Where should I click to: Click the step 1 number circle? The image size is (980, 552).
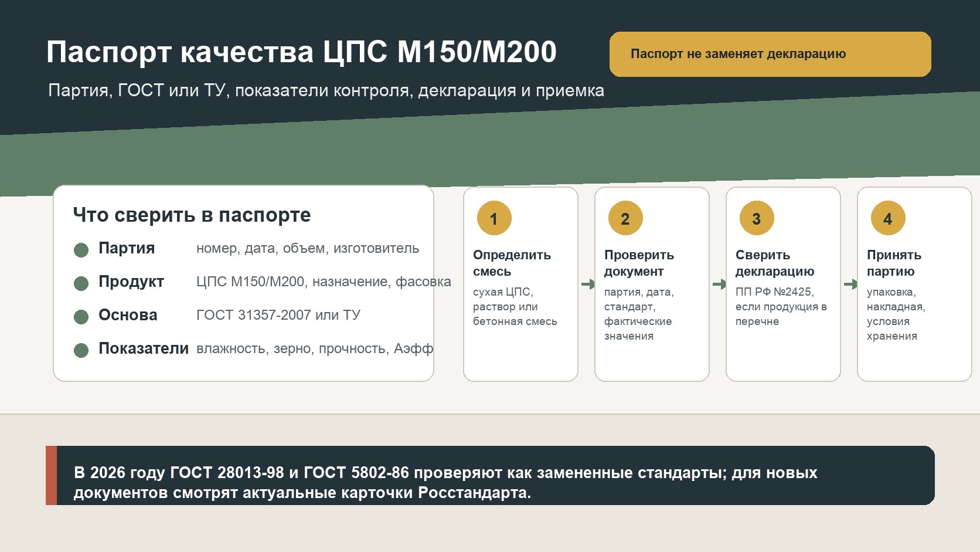[494, 218]
